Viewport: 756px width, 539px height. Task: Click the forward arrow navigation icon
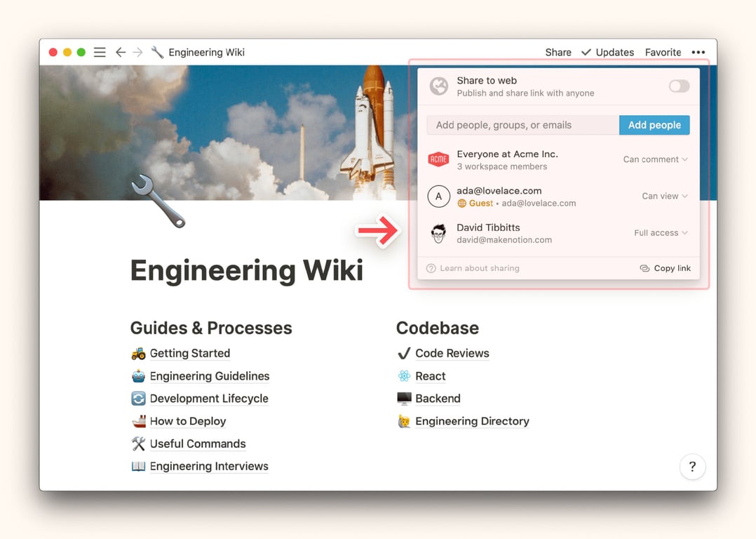tap(137, 53)
